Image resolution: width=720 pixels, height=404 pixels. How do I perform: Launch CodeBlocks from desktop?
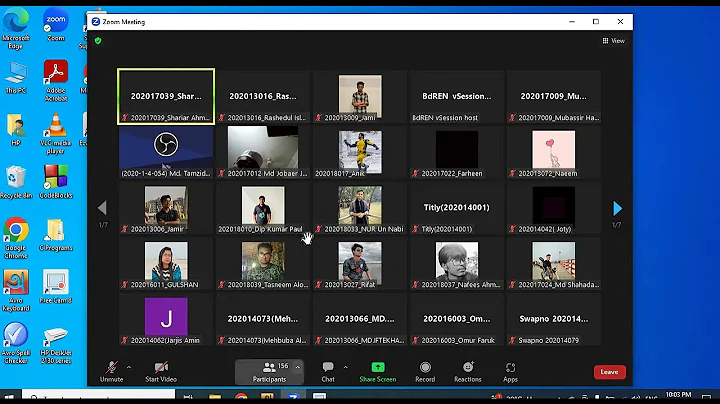[56, 182]
